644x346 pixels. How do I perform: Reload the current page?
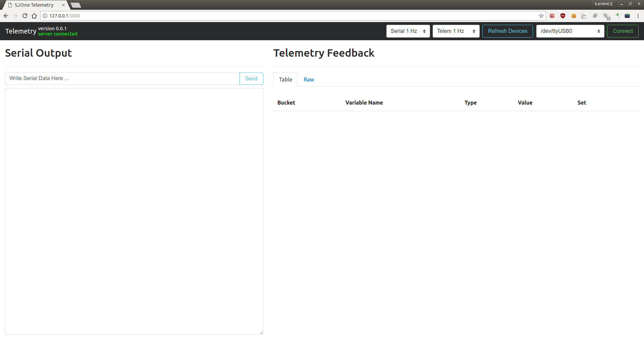pos(25,16)
